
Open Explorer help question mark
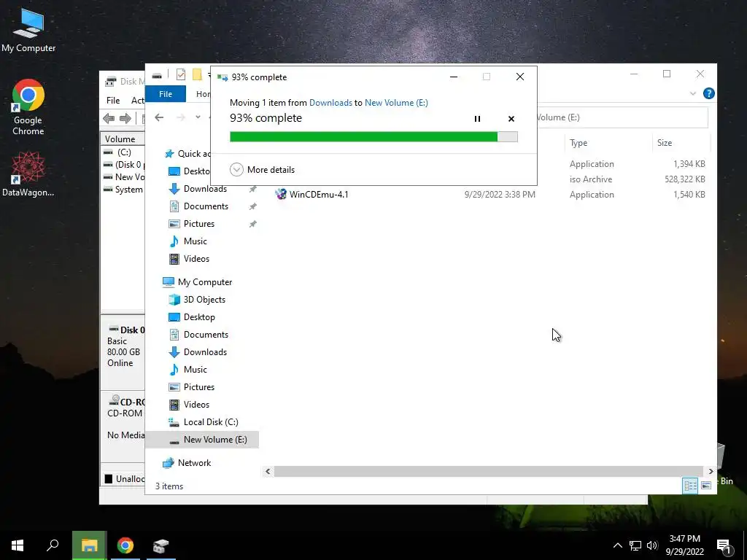pyautogui.click(x=708, y=93)
